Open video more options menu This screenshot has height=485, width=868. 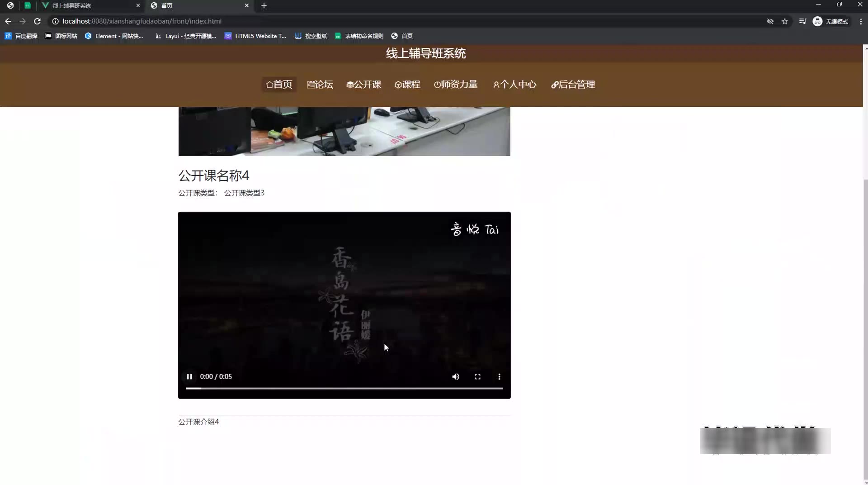[499, 376]
